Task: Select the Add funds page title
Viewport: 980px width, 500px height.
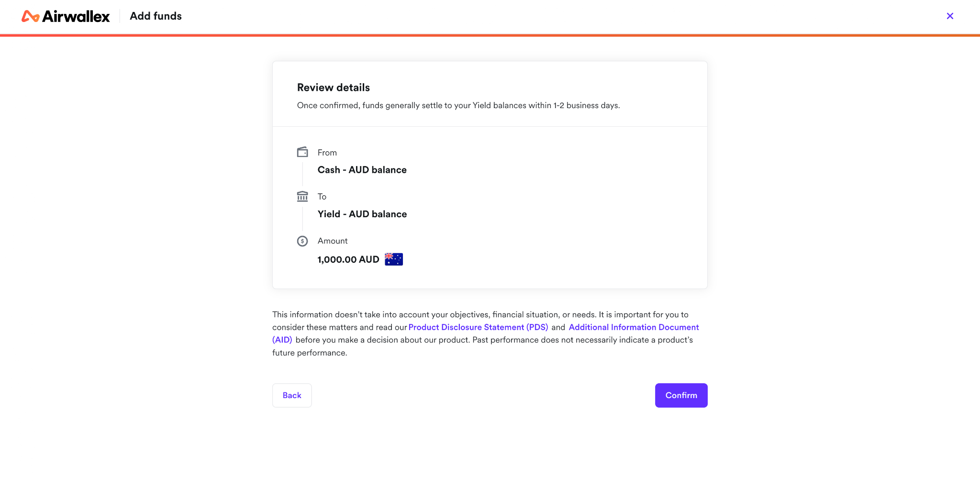Action: (x=156, y=16)
